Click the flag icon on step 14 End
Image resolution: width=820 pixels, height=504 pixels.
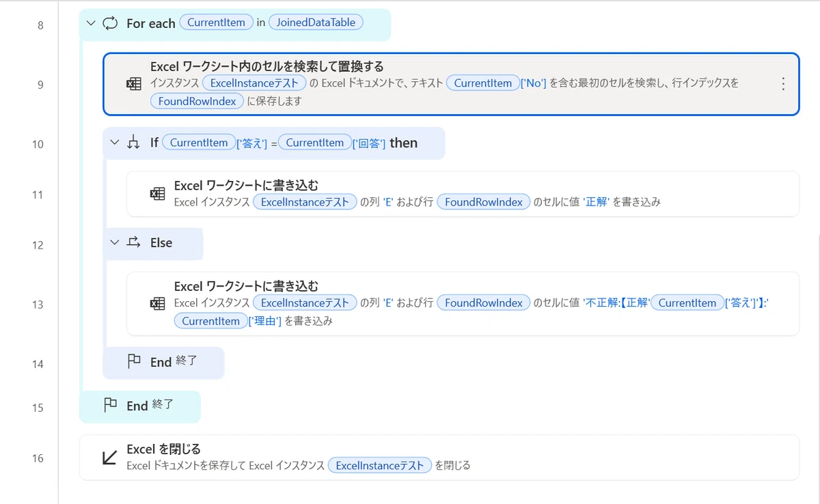[134, 362]
